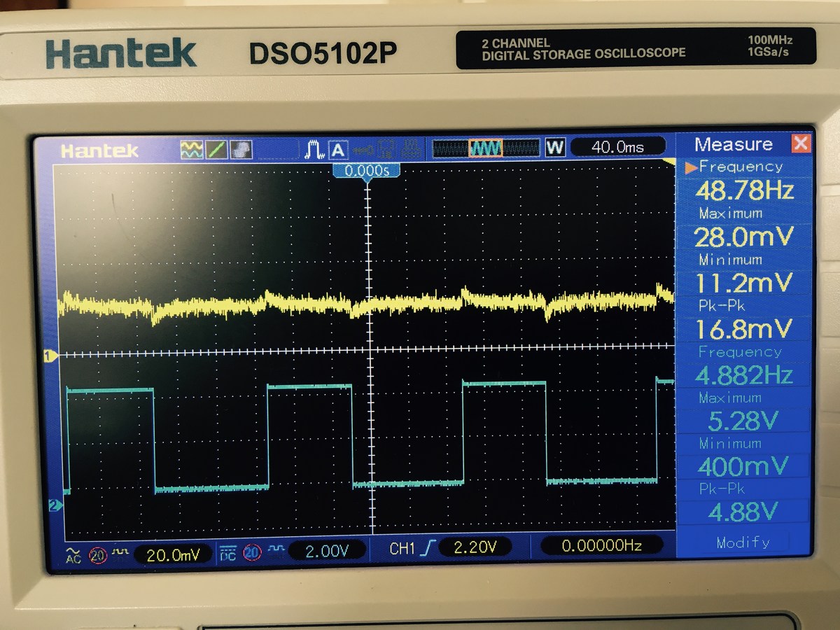Click the 4.88V peak-to-peak value
This screenshot has width=840, height=630.
click(x=744, y=512)
